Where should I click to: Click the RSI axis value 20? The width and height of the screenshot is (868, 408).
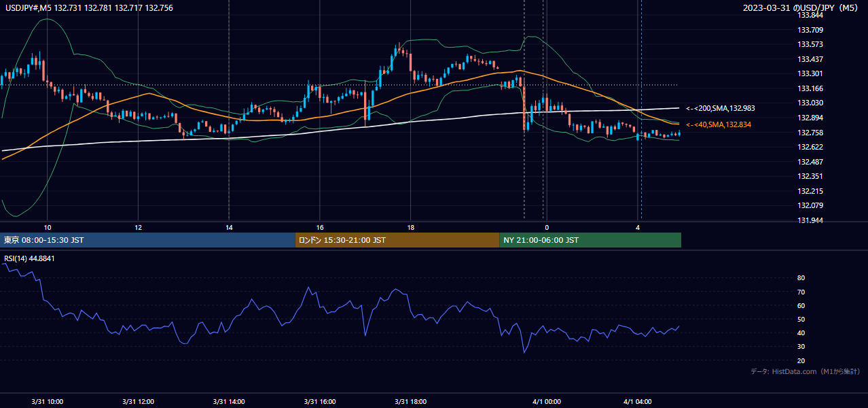click(x=801, y=360)
